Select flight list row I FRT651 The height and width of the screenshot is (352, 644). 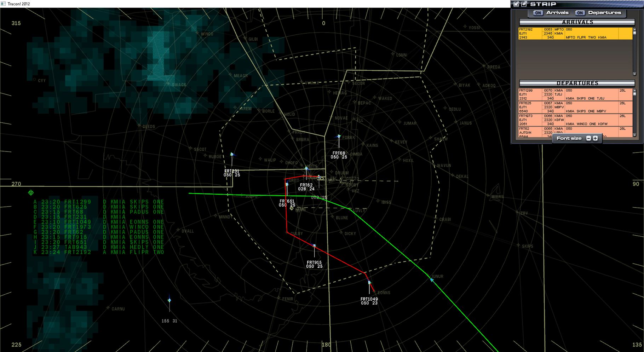pyautogui.click(x=99, y=242)
